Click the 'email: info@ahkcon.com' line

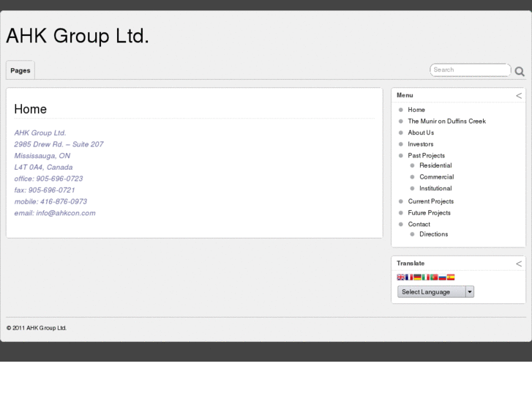(x=55, y=213)
